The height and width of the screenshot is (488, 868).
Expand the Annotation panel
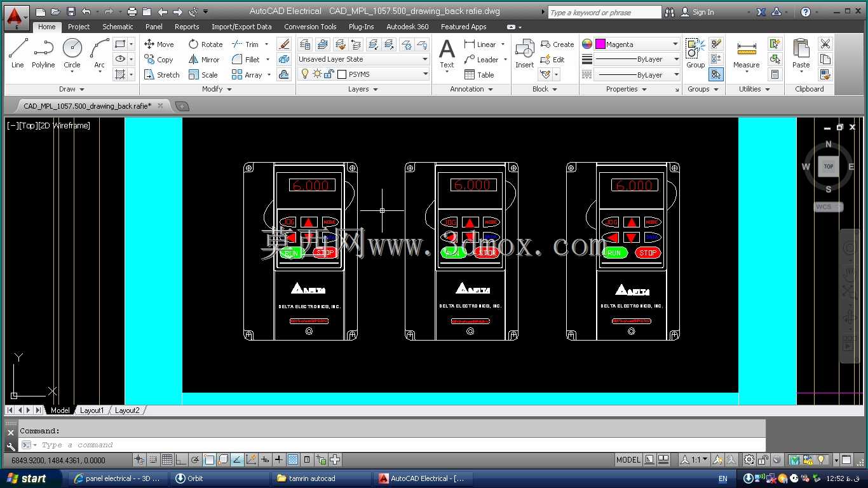tap(471, 89)
